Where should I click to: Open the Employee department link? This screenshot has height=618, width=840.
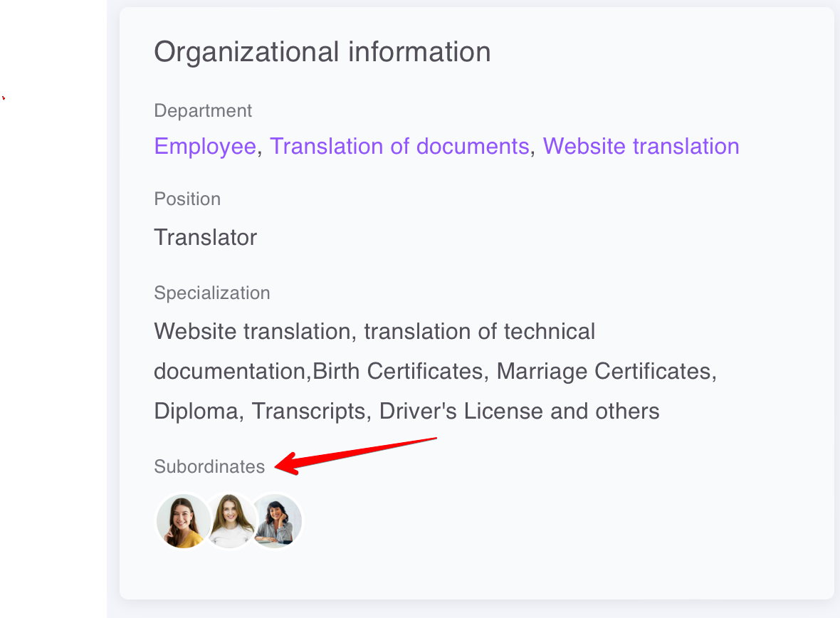click(x=205, y=146)
